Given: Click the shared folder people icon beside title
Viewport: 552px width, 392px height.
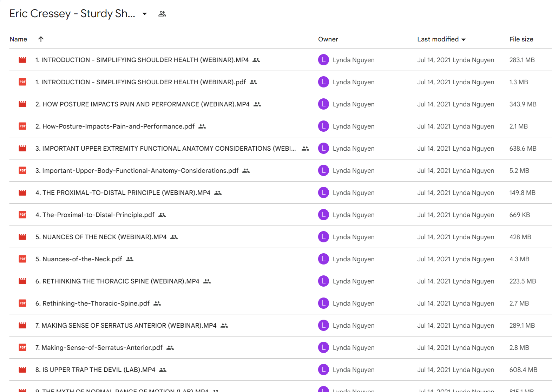Looking at the screenshot, I should pos(162,14).
